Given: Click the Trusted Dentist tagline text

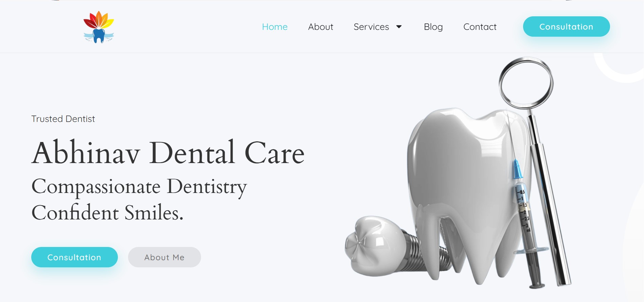Looking at the screenshot, I should coord(63,119).
